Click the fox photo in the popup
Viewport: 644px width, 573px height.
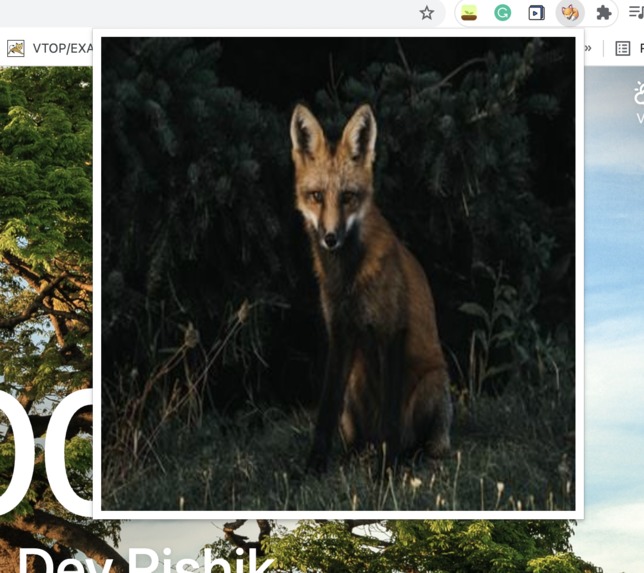338,274
